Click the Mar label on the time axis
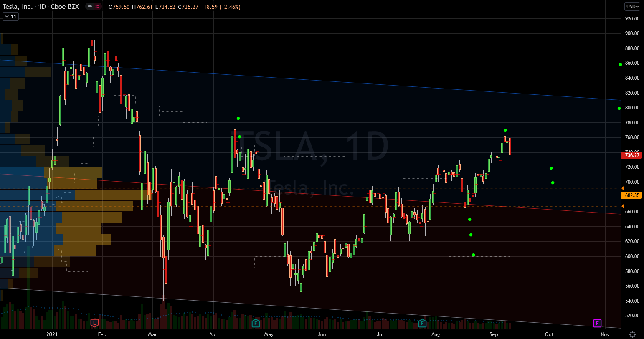Screen dimensions: 644x339 (152, 334)
